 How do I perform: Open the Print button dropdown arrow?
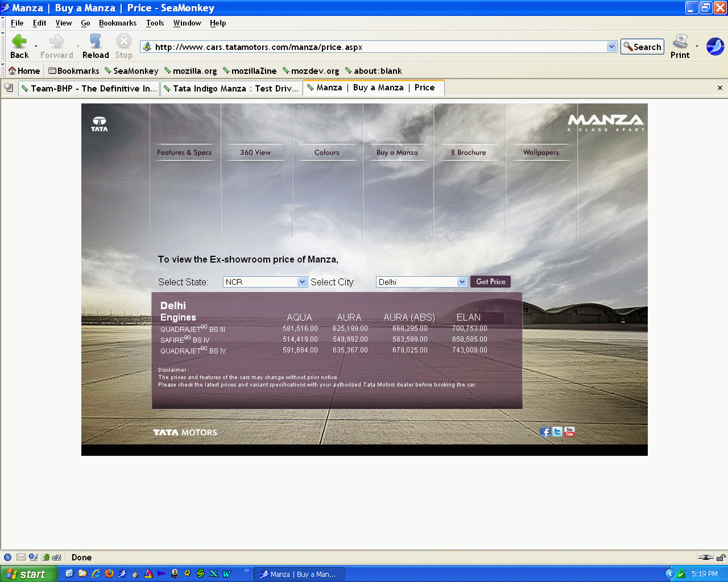(x=697, y=47)
